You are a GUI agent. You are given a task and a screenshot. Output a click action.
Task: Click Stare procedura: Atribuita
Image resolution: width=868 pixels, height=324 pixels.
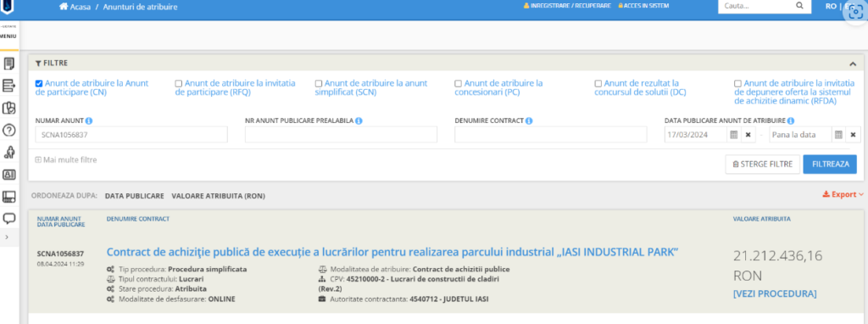[x=156, y=289]
